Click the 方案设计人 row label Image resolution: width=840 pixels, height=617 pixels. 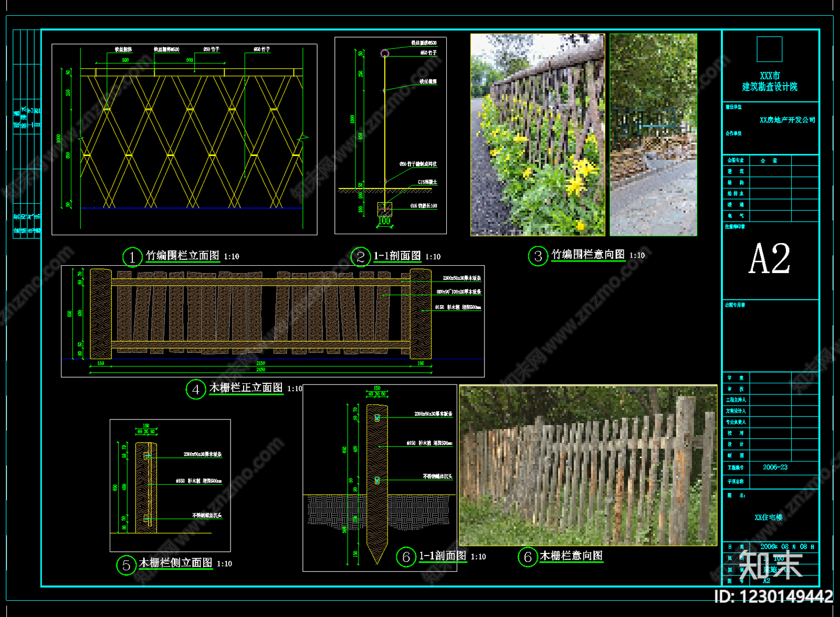tap(736, 411)
